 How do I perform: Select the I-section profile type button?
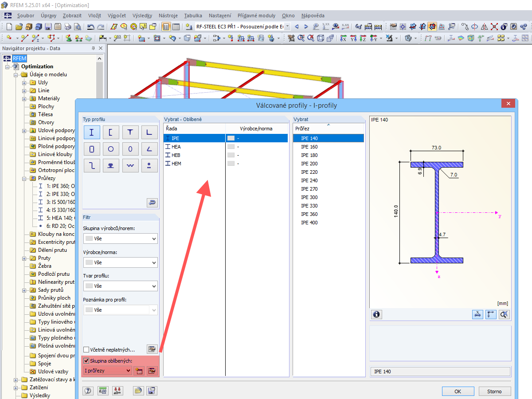click(x=91, y=132)
